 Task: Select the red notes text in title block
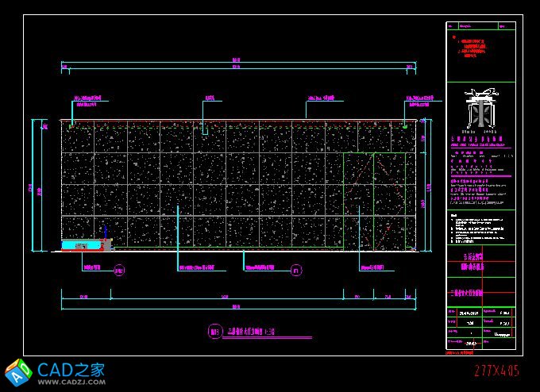point(469,48)
